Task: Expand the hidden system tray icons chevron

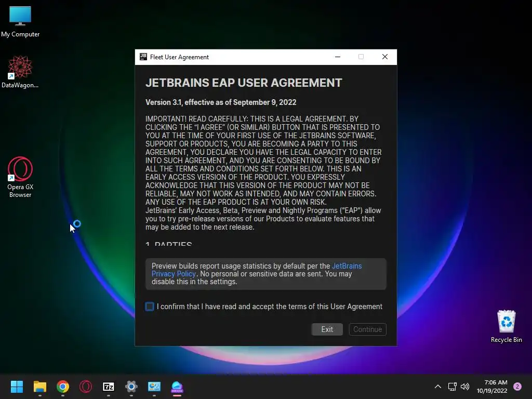Action: click(438, 387)
